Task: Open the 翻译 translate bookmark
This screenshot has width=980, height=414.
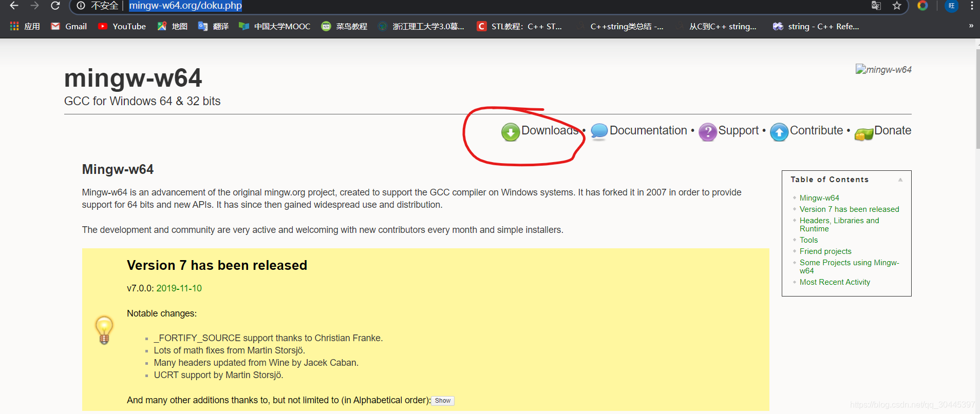Action: coord(213,26)
